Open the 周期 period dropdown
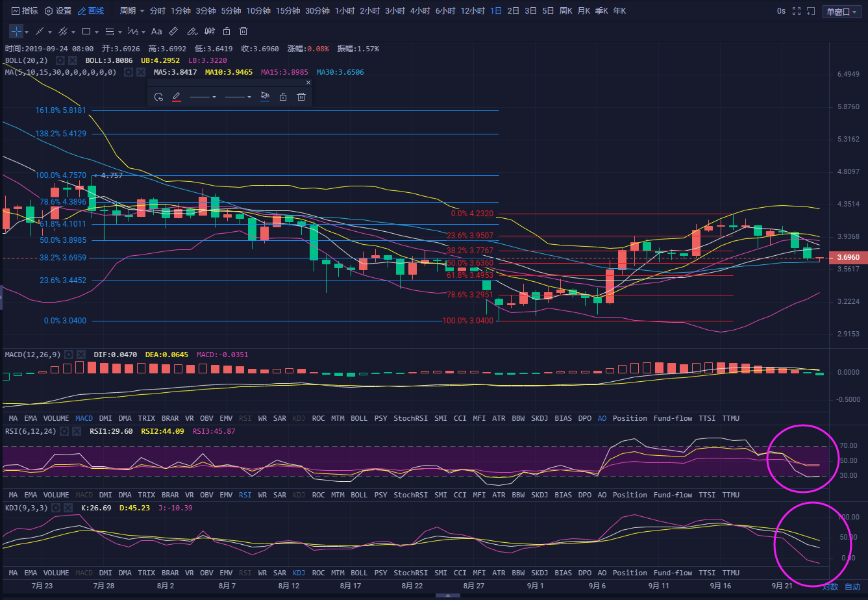The height and width of the screenshot is (600, 868). (x=131, y=11)
